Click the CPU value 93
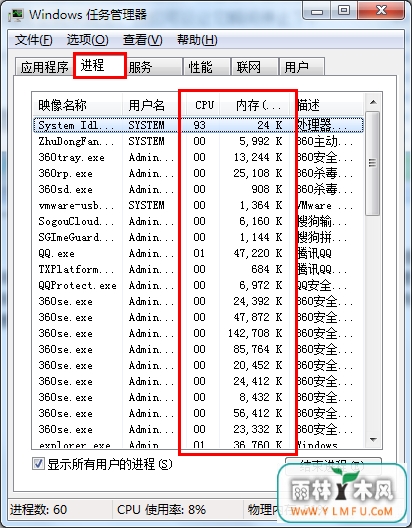This screenshot has height=528, width=412. tap(199, 125)
